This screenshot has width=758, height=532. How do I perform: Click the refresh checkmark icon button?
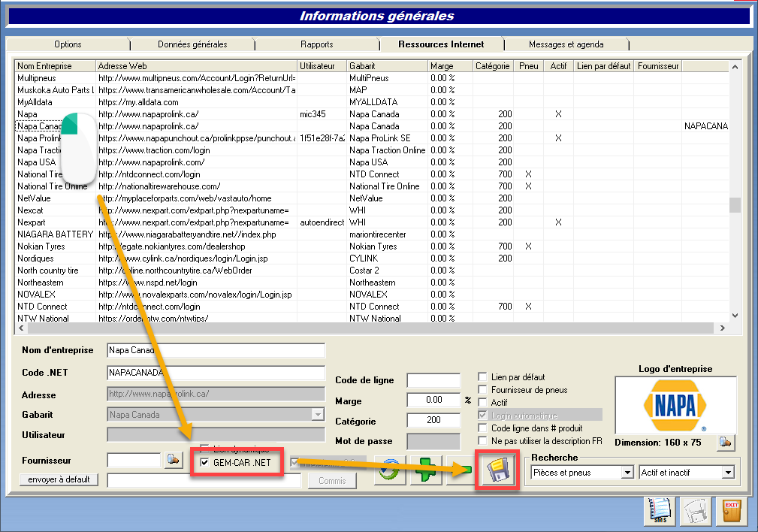(x=390, y=470)
